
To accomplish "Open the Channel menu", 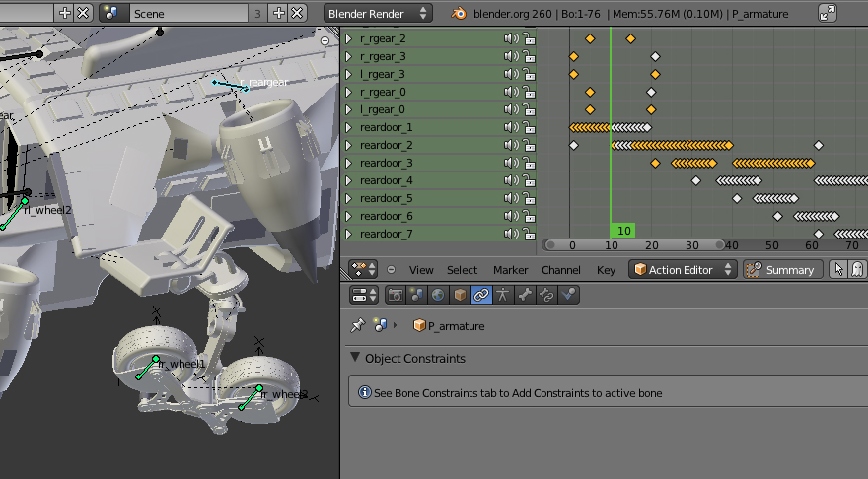I will coord(561,270).
